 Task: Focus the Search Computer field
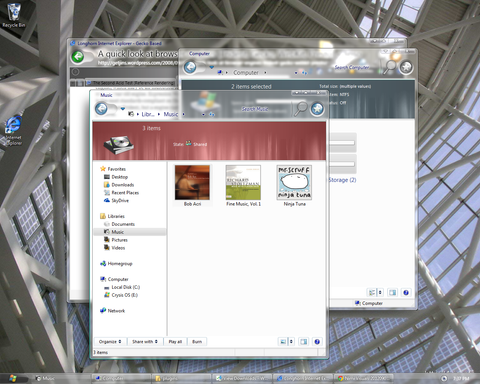pyautogui.click(x=352, y=67)
